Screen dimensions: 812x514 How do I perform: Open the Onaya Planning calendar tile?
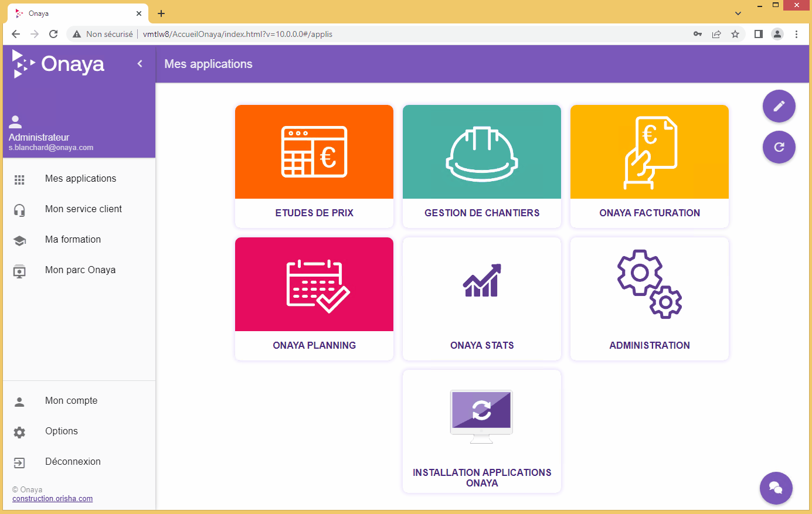(314, 298)
